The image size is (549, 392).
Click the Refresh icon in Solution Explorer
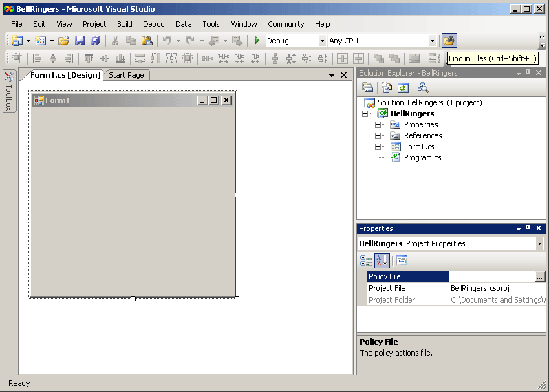[403, 87]
